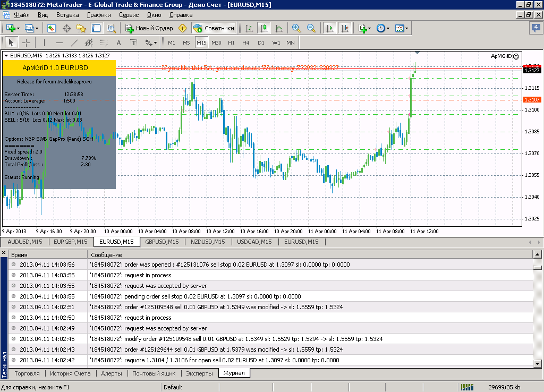
Task: Switch to Candlesticks chart mode
Action: [x=264, y=28]
